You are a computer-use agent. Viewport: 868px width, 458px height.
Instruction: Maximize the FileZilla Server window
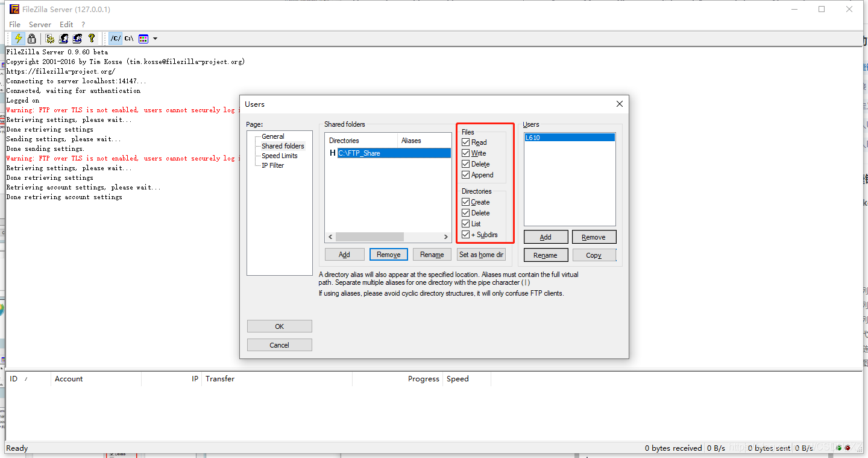click(822, 9)
